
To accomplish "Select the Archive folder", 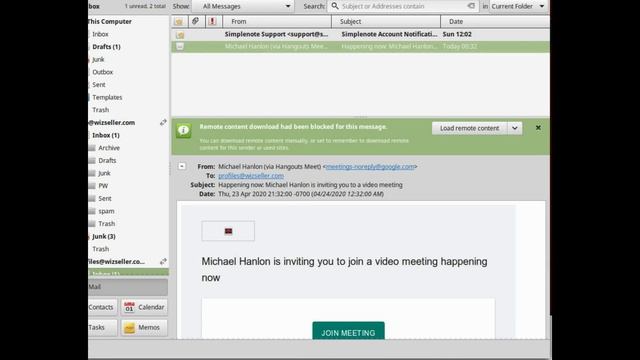I will pos(109,148).
